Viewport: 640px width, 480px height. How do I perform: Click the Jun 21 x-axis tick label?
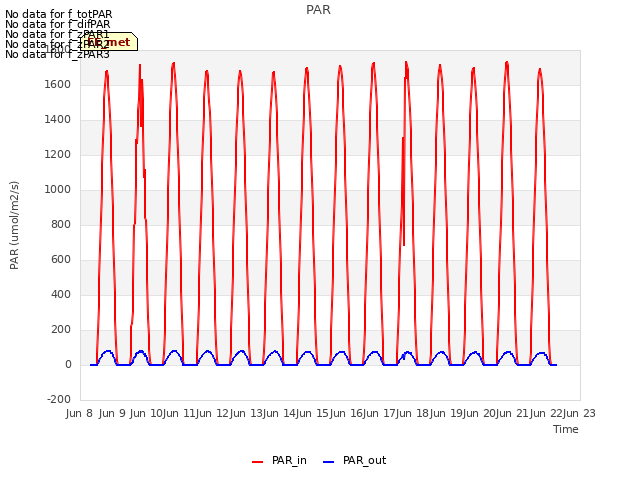(x=513, y=413)
